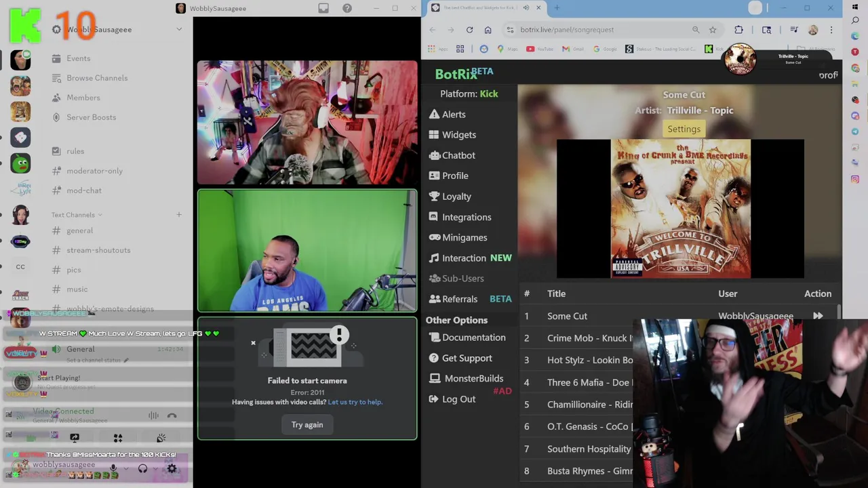Viewport: 868px width, 488px height.
Task: Click the Trillville album cover thumbnail
Action: click(x=681, y=209)
